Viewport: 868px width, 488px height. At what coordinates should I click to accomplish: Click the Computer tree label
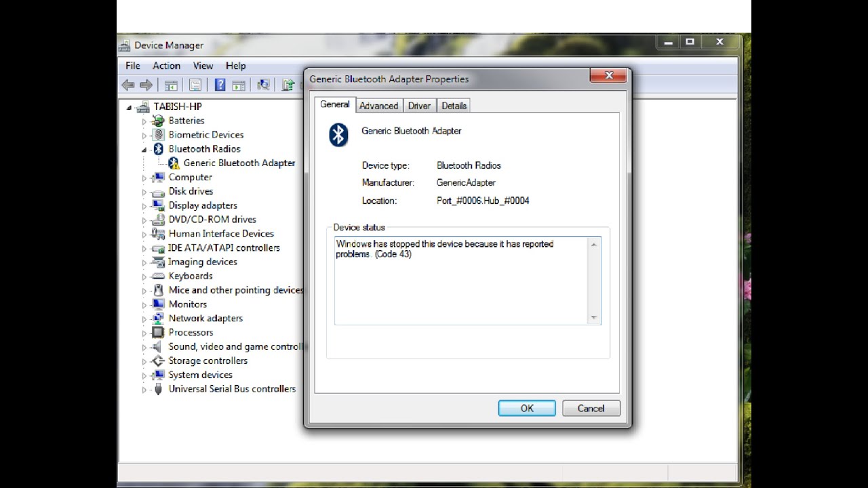click(x=191, y=177)
